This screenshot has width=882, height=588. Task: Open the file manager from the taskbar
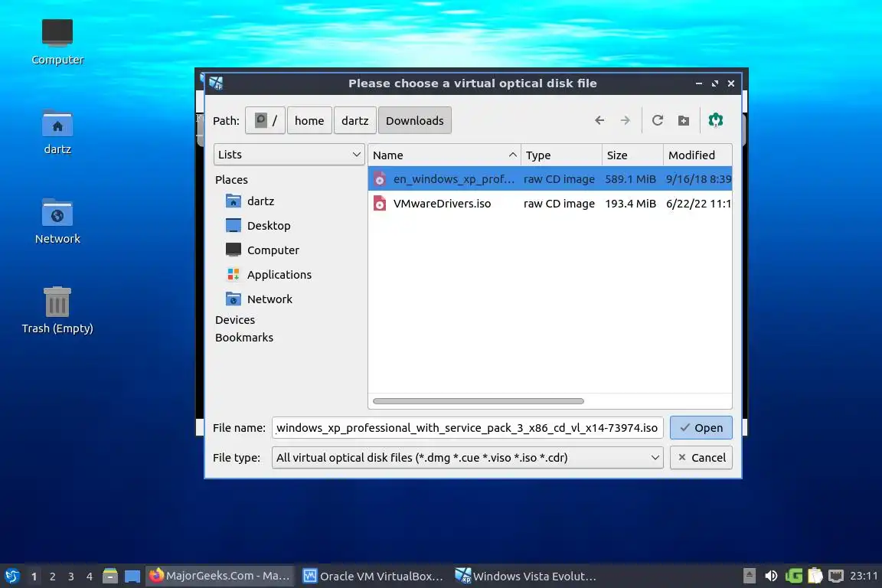point(110,576)
